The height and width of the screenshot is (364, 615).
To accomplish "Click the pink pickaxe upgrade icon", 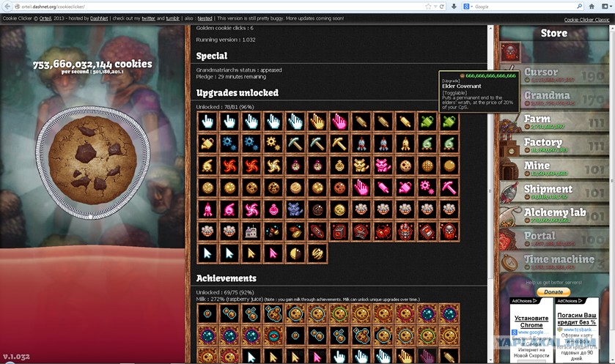I will 449,187.
